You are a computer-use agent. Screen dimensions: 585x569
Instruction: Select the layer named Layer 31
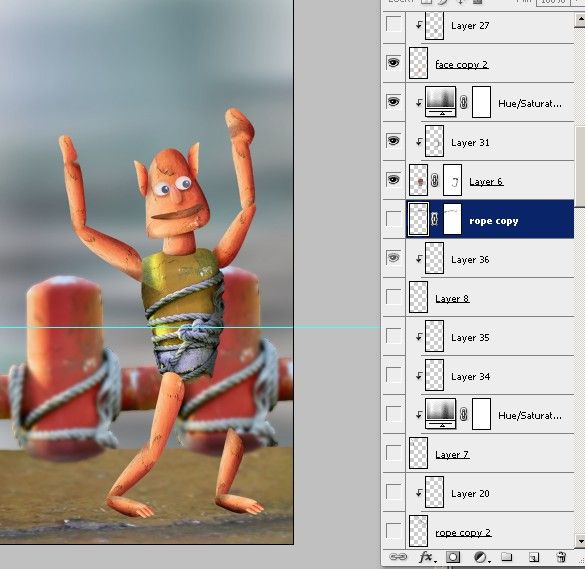coord(470,143)
